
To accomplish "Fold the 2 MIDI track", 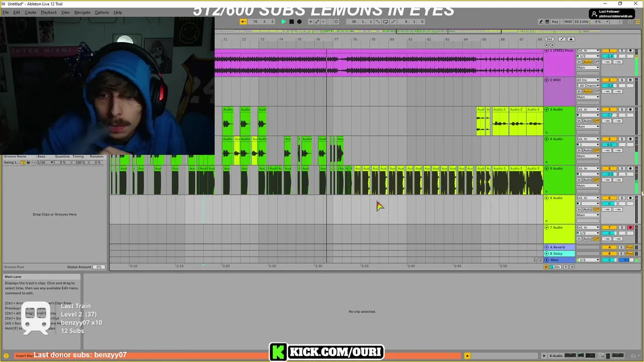I will (547, 80).
